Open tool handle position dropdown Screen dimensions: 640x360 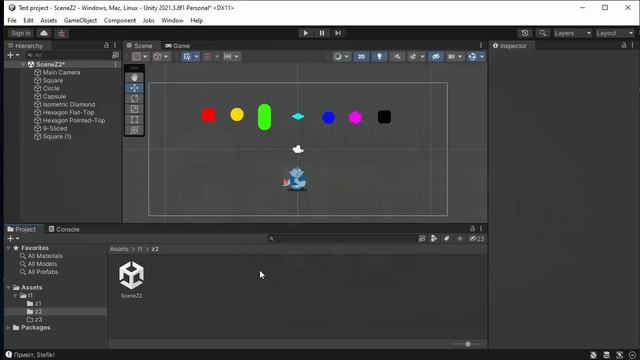140,57
